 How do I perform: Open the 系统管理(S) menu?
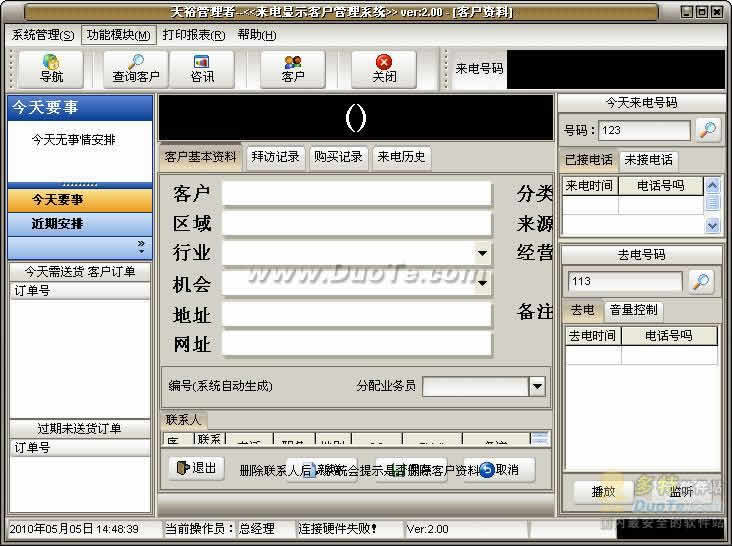point(43,35)
